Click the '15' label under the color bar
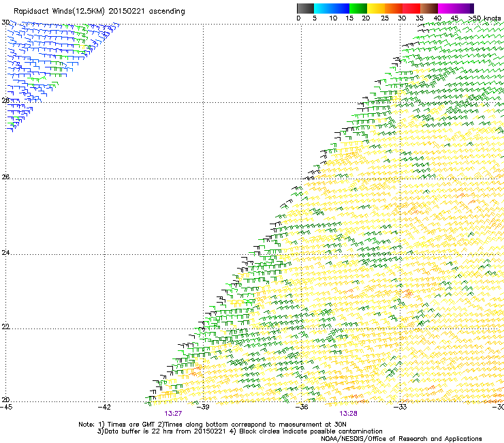The image size is (504, 443). pos(349,18)
